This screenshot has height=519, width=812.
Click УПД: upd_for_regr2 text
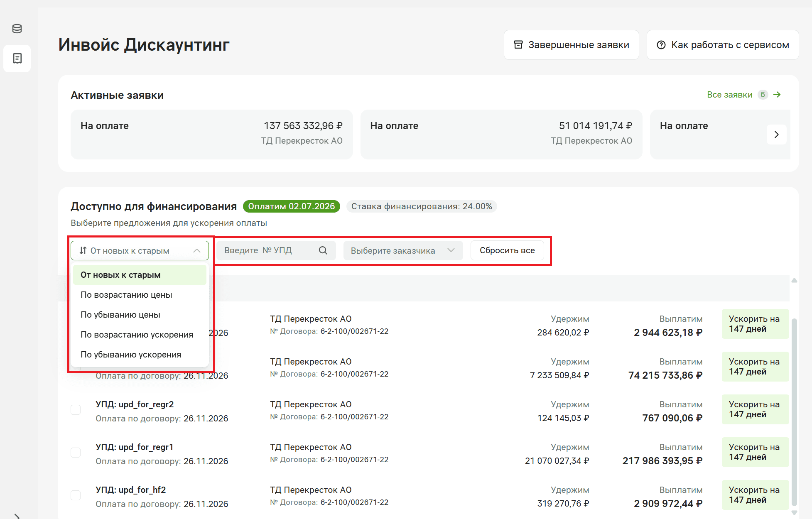pos(135,404)
